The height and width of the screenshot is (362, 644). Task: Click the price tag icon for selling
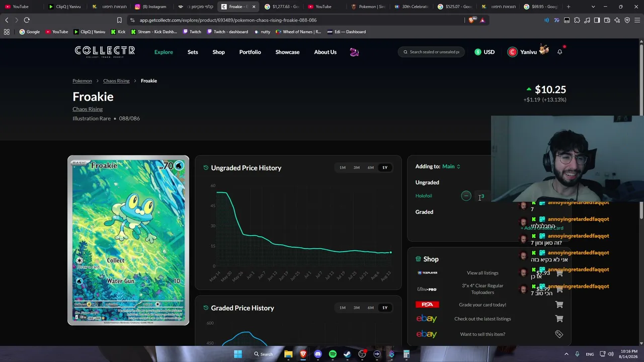tap(559, 334)
